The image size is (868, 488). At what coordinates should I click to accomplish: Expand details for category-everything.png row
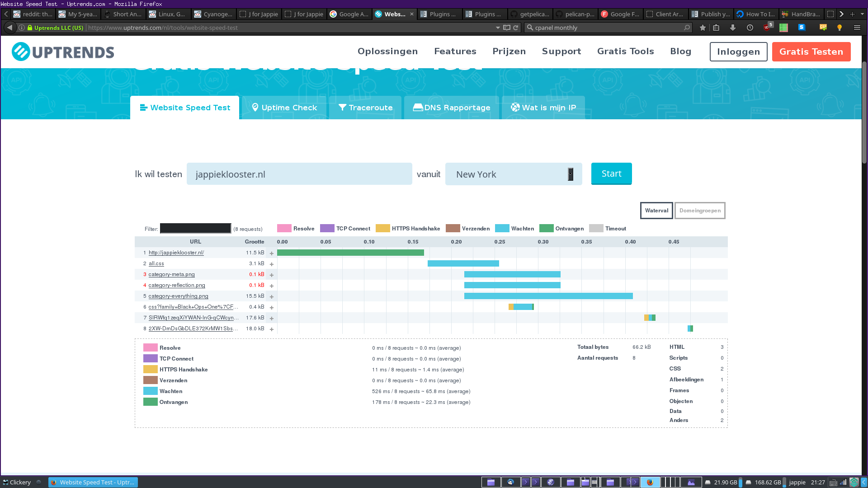point(272,297)
